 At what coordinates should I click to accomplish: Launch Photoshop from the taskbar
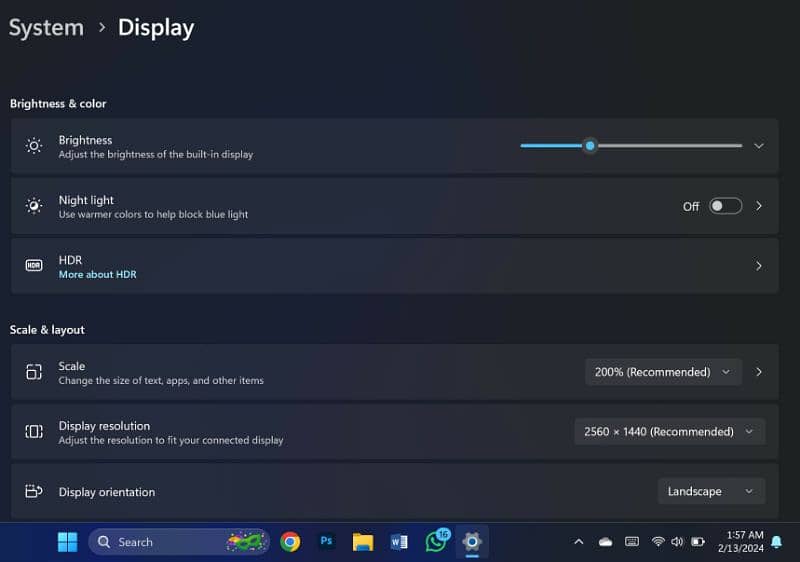(x=326, y=542)
